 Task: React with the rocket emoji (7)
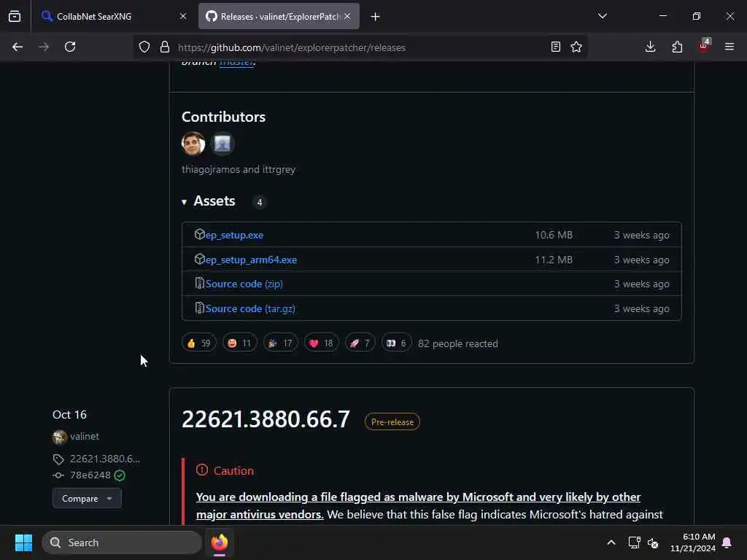pyautogui.click(x=360, y=343)
